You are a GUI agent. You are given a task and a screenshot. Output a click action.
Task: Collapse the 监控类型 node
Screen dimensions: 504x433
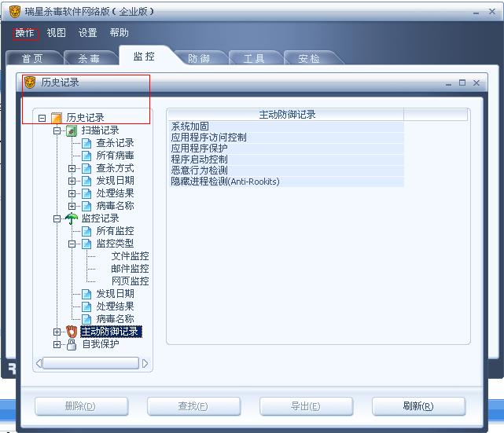point(72,244)
